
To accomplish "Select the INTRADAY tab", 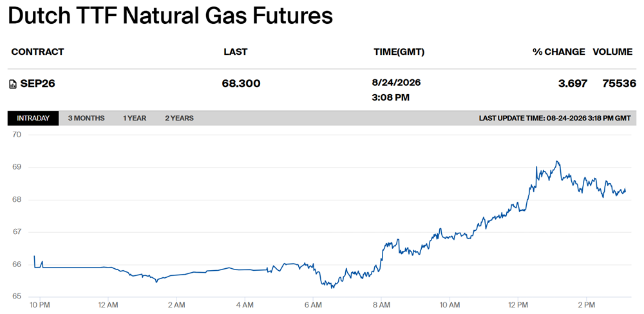I will coord(33,119).
